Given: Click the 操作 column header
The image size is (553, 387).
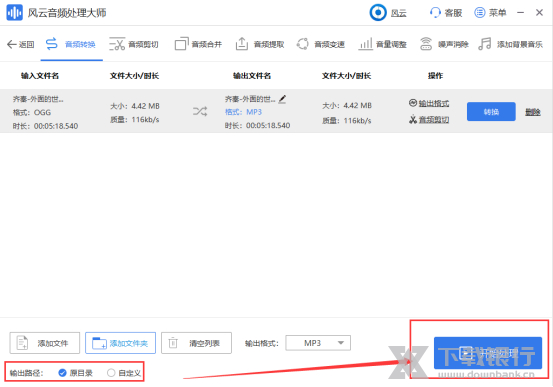Looking at the screenshot, I should click(x=435, y=76).
